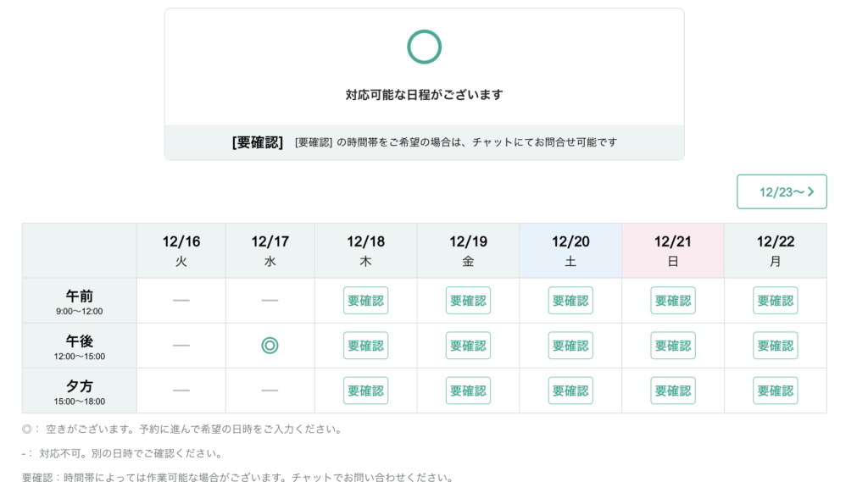Image resolution: width=868 pixels, height=482 pixels.
Task: Click 要確認 for 12/20 Saturday afternoon
Action: click(x=570, y=346)
